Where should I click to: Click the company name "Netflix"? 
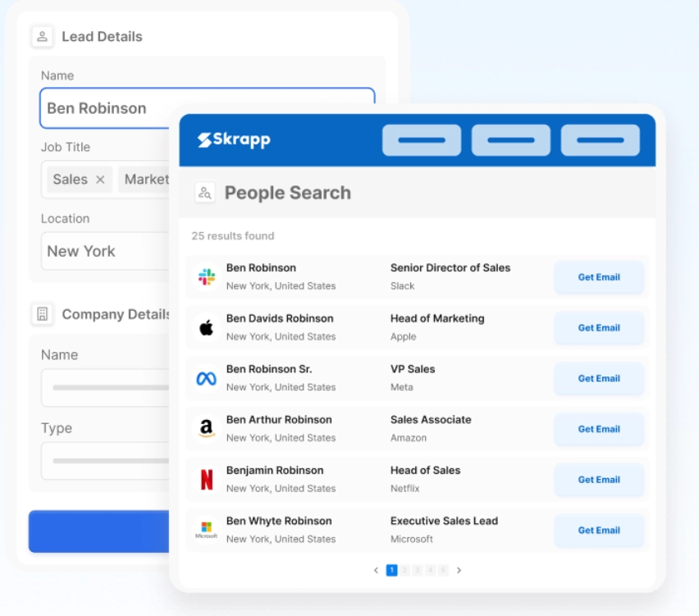404,489
